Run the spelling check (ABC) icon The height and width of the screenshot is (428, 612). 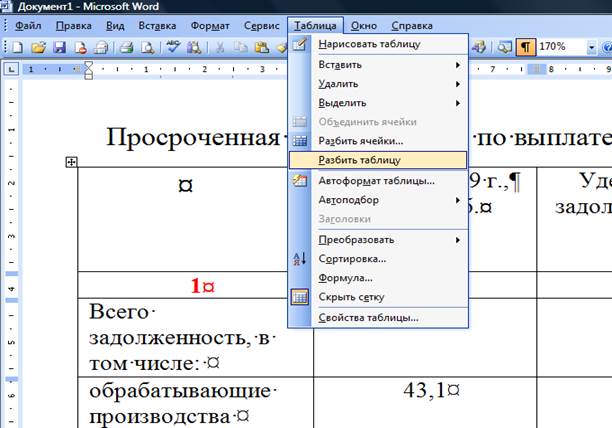coord(172,47)
